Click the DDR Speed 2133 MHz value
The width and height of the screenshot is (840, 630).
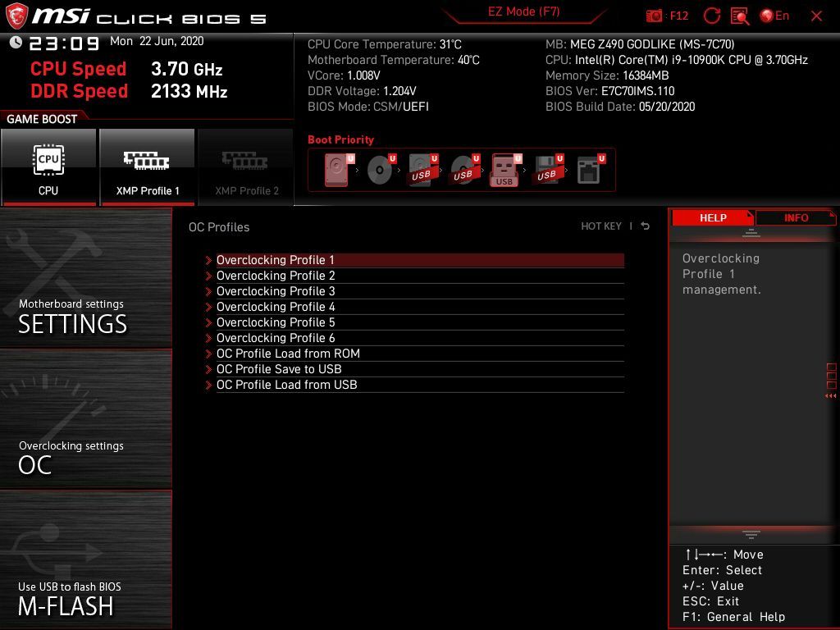click(189, 91)
